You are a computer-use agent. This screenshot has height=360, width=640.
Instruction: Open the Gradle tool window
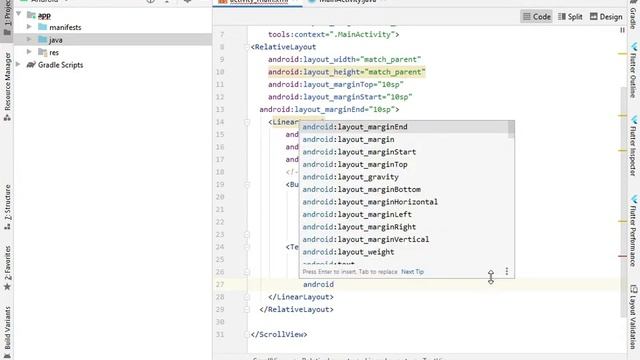click(x=633, y=15)
